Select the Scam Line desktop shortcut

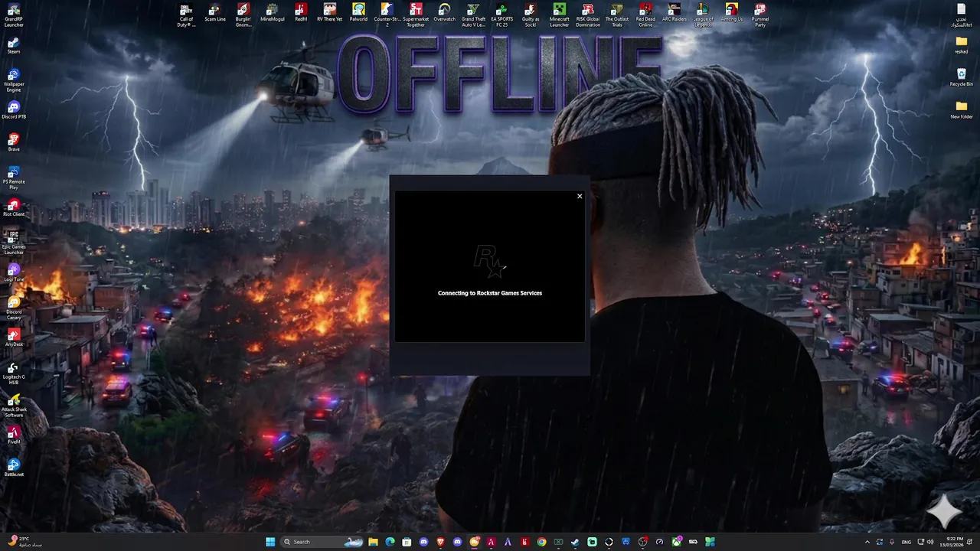pyautogui.click(x=214, y=13)
